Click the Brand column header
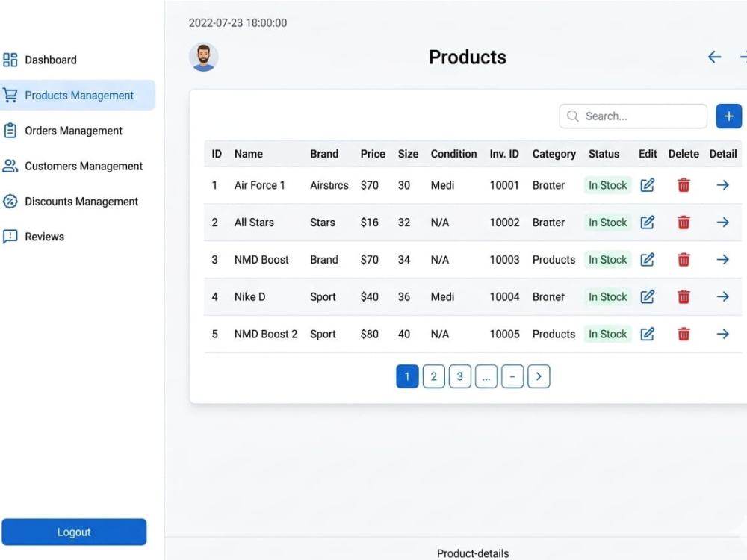The height and width of the screenshot is (560, 747). click(324, 154)
